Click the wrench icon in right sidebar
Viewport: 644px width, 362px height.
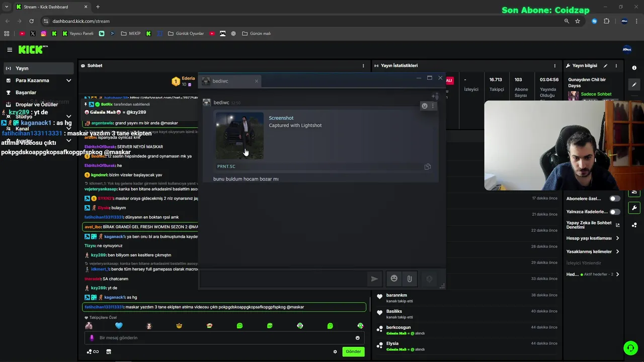point(634,208)
